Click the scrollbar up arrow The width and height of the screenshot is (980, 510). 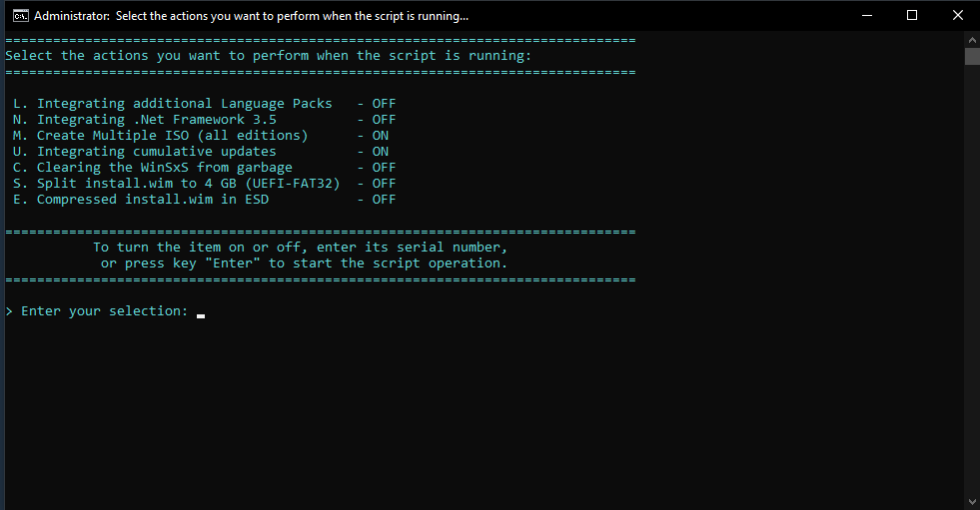click(x=972, y=39)
